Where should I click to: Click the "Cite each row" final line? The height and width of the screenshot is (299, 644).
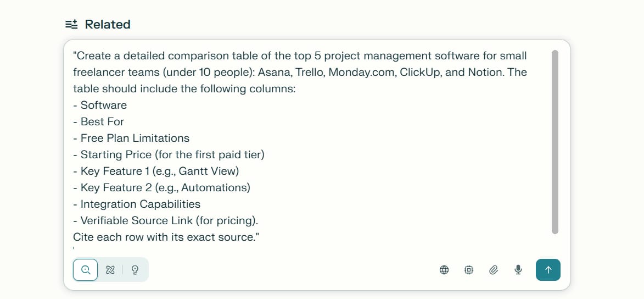click(x=166, y=237)
